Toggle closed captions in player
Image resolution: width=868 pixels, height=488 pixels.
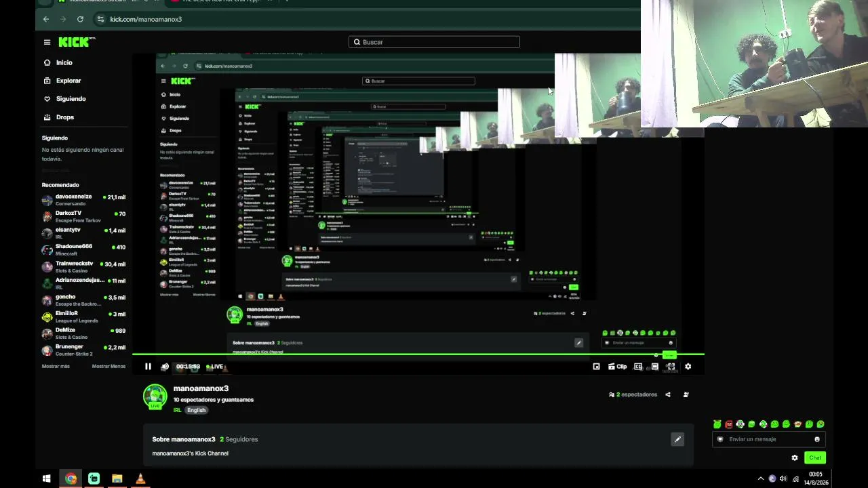[x=638, y=367]
